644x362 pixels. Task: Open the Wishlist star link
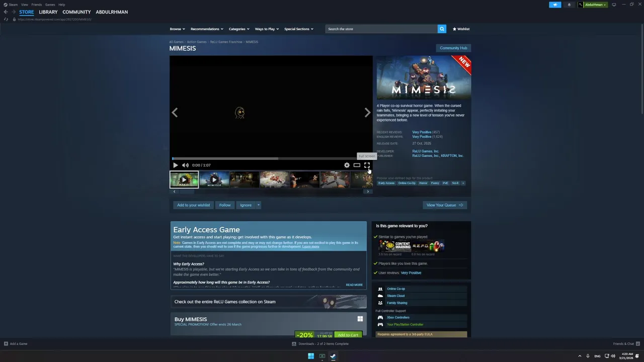[x=461, y=29]
